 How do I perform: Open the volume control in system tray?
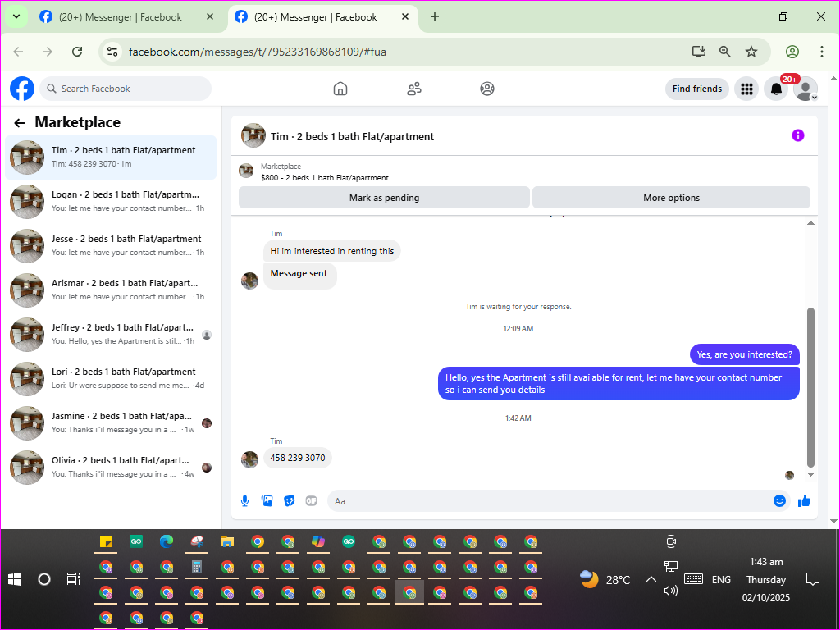[x=671, y=591]
